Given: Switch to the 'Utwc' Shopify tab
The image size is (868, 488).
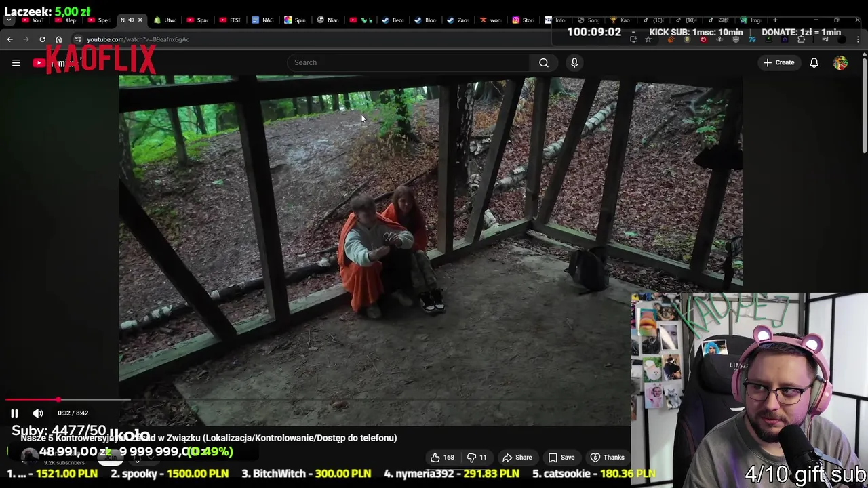Looking at the screenshot, I should click(165, 20).
